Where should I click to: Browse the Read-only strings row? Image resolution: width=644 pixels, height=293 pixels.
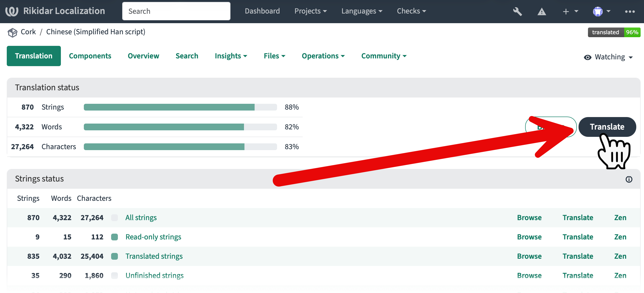[529, 237]
